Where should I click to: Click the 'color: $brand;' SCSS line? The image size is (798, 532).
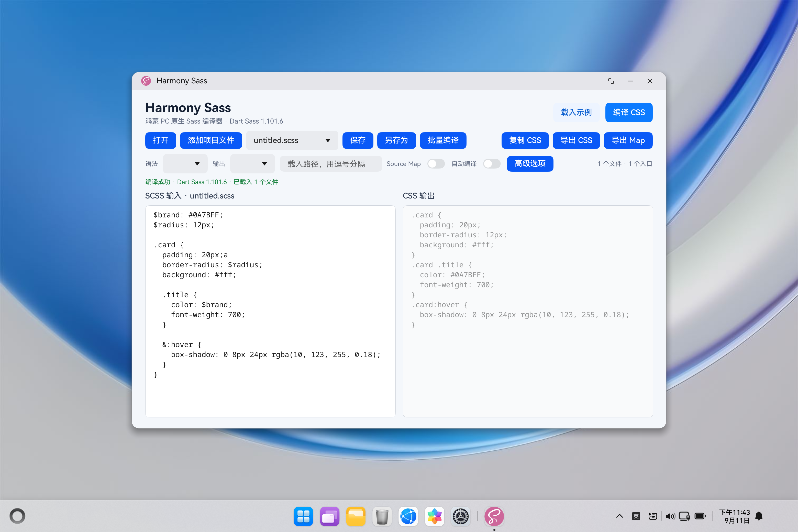pos(201,305)
